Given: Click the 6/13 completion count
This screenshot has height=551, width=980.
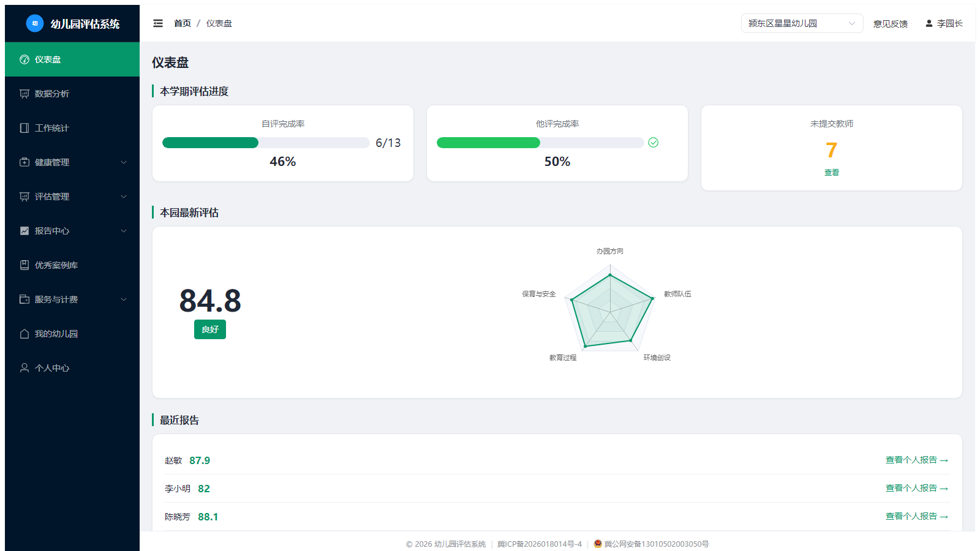Looking at the screenshot, I should point(388,143).
